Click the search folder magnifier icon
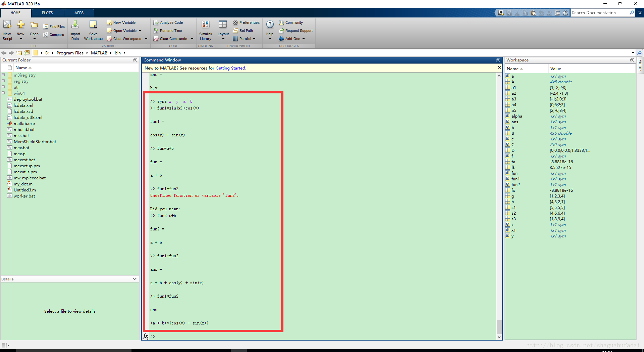Image resolution: width=644 pixels, height=352 pixels. (639, 53)
